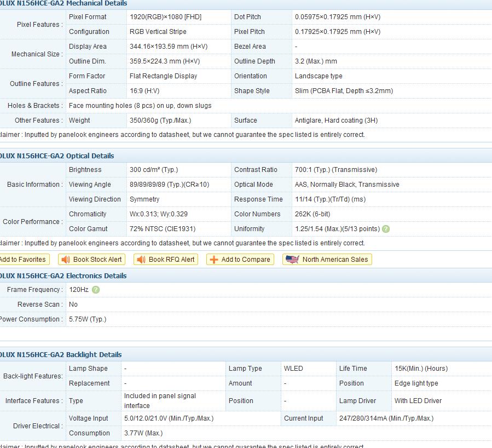Image resolution: width=492 pixels, height=448 pixels.
Task: Click the Shape Style value Slim (PCBA Flat)
Action: (344, 91)
